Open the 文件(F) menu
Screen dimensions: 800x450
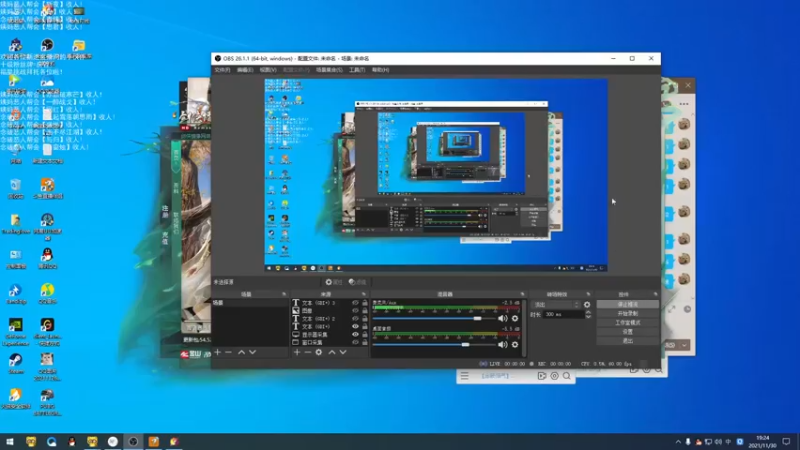pyautogui.click(x=222, y=70)
